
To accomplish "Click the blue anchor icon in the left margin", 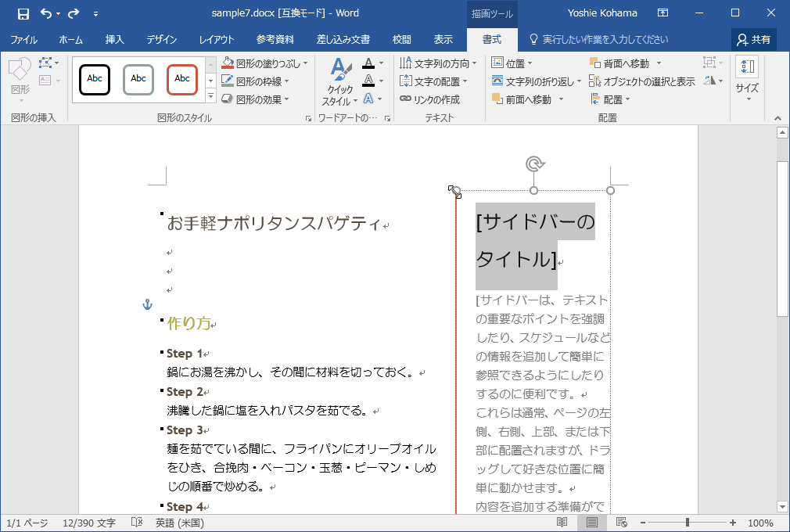I will [147, 304].
